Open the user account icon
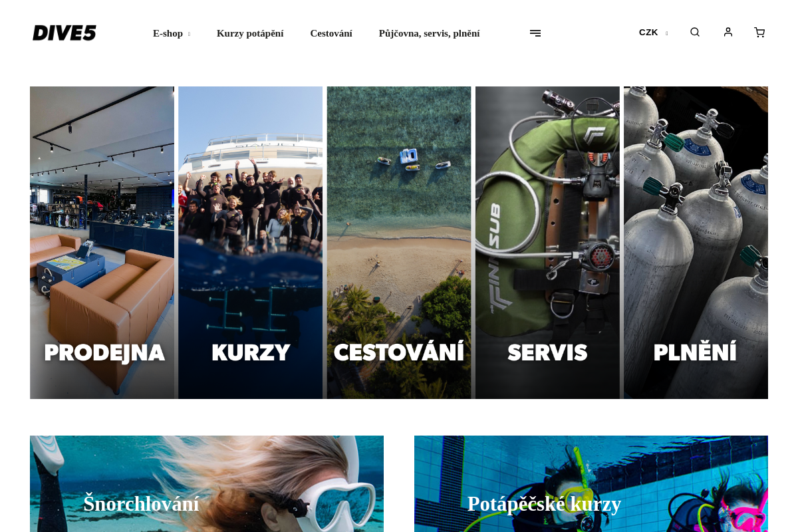This screenshot has height=532, width=798. [728, 32]
